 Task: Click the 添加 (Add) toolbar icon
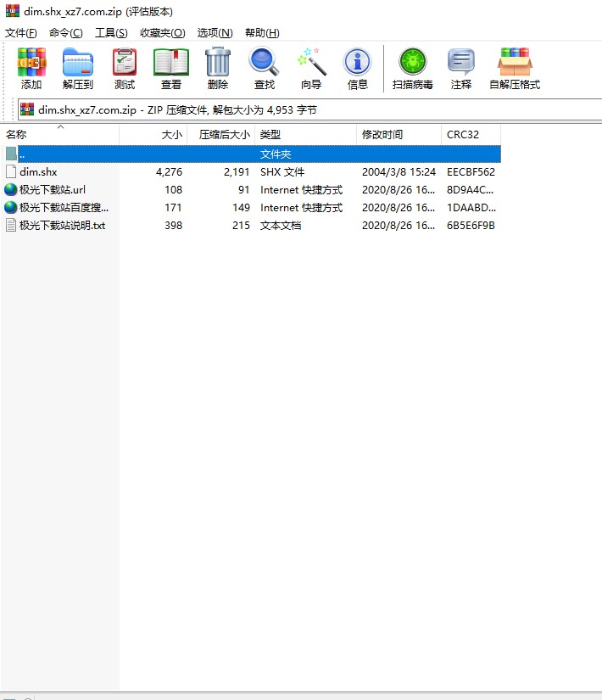tap(31, 68)
